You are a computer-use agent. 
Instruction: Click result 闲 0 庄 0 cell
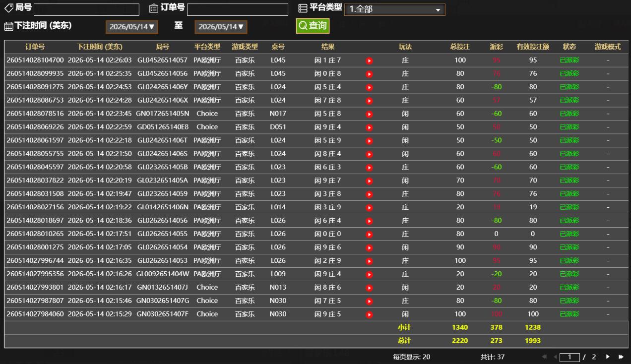tap(328, 234)
